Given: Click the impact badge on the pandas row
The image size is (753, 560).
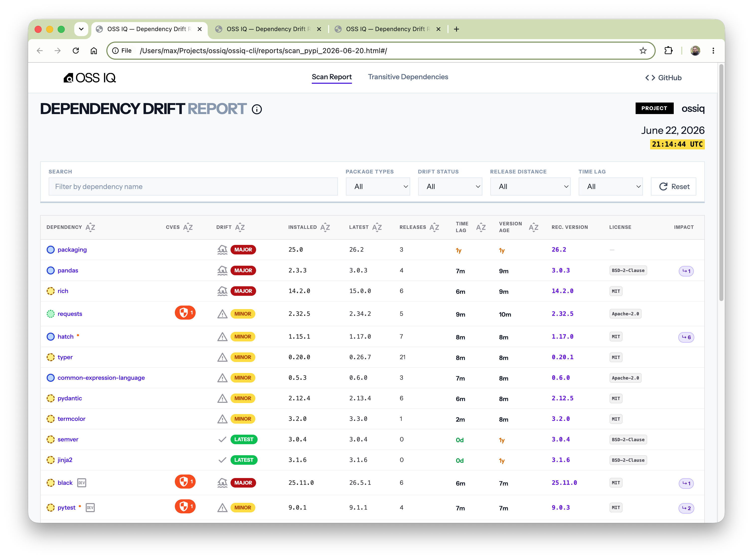Looking at the screenshot, I should 686,271.
